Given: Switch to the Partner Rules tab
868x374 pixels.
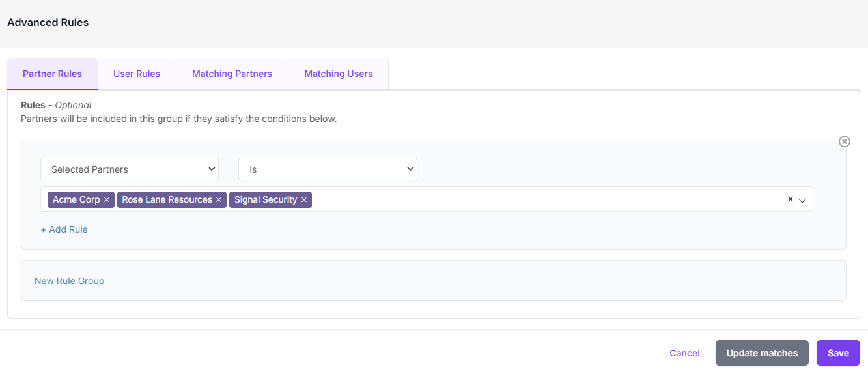Looking at the screenshot, I should [x=52, y=74].
